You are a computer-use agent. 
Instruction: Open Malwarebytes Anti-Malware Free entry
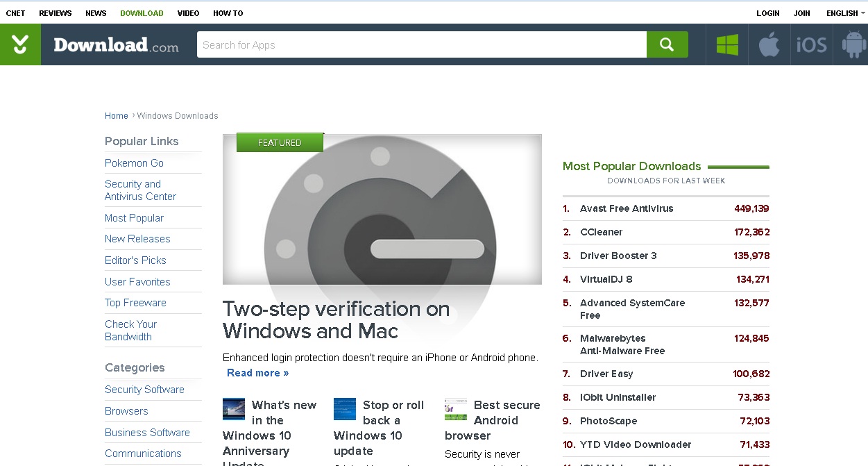[622, 344]
